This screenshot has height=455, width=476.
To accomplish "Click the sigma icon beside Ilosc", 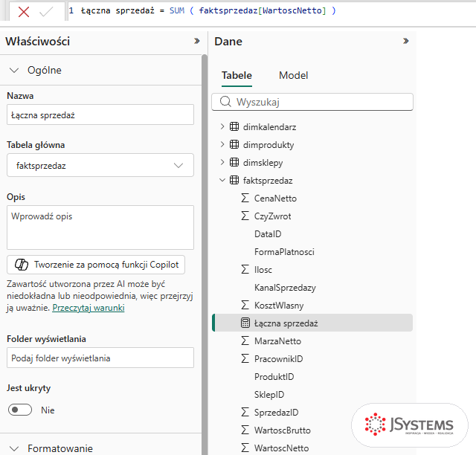I will pyautogui.click(x=245, y=269).
